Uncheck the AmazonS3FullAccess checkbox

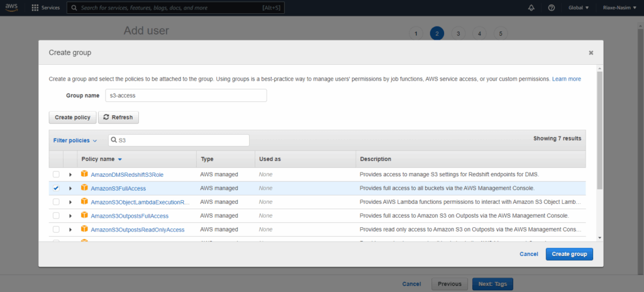pyautogui.click(x=56, y=188)
